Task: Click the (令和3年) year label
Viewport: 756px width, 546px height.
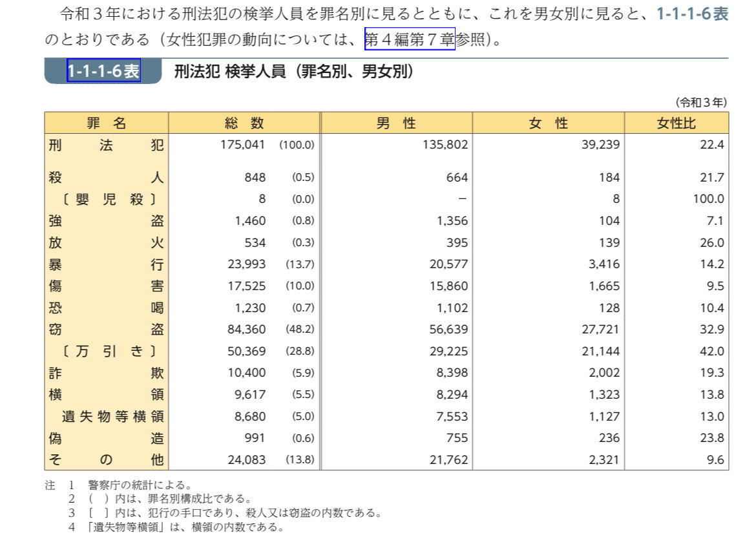Action: pos(702,102)
